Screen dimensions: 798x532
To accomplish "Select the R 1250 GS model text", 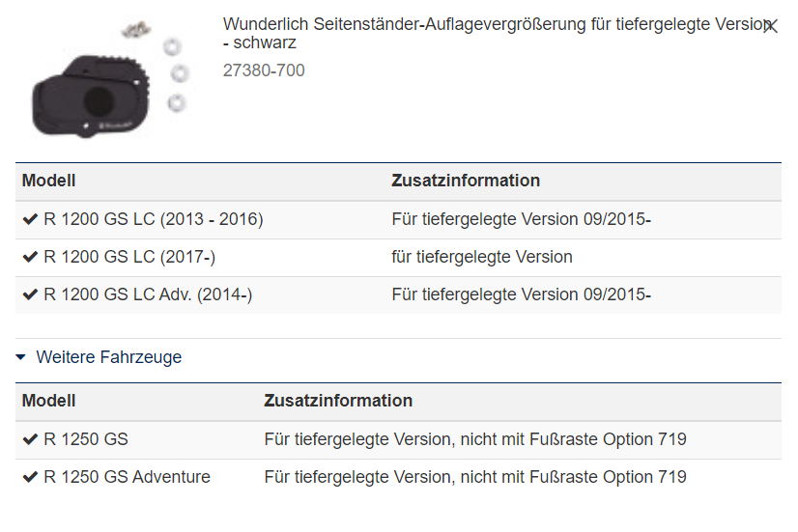I will pos(86,440).
